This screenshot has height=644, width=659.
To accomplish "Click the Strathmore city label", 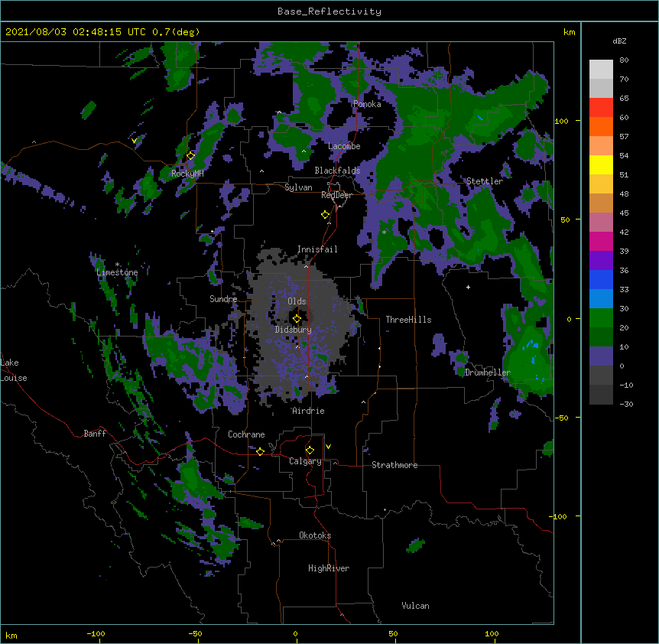I will tap(394, 465).
